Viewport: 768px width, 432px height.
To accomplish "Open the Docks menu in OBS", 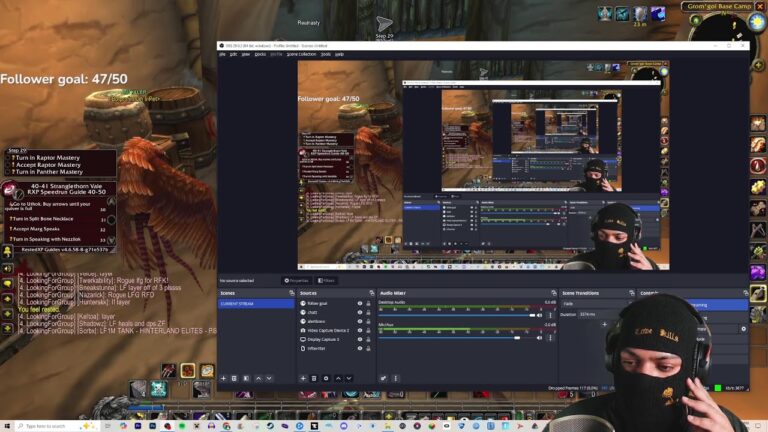I will point(260,54).
